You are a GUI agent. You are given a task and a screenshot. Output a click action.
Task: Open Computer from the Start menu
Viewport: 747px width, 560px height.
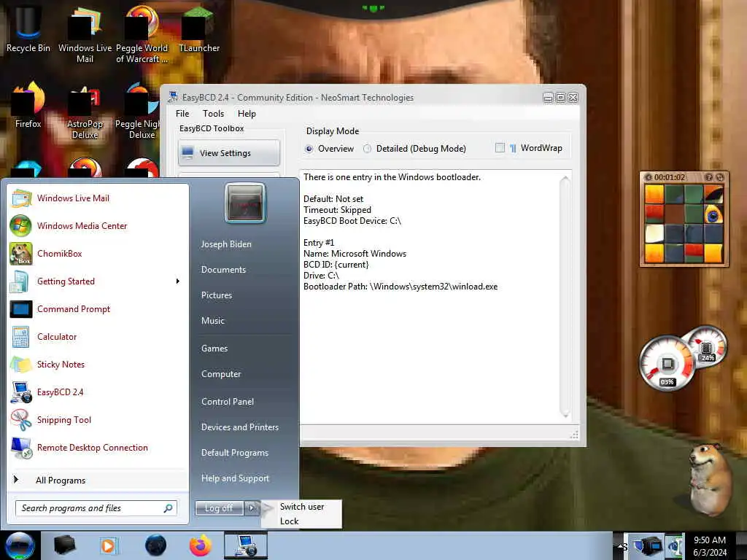220,374
